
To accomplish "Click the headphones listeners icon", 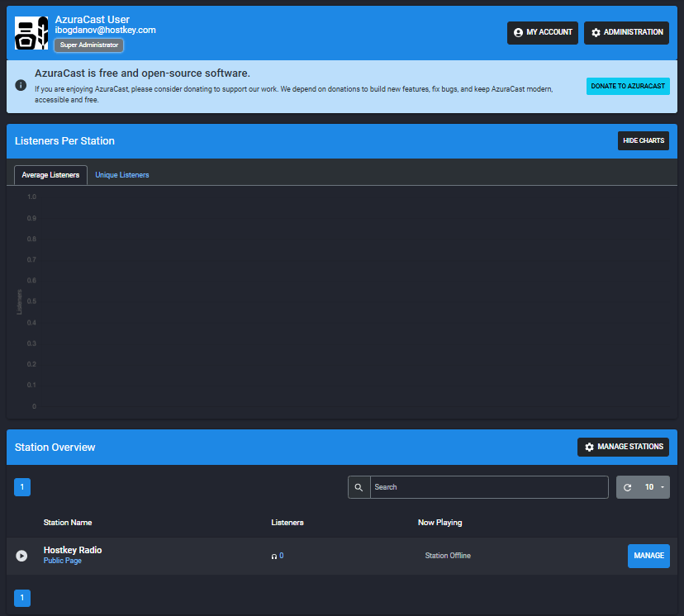I will click(x=273, y=557).
